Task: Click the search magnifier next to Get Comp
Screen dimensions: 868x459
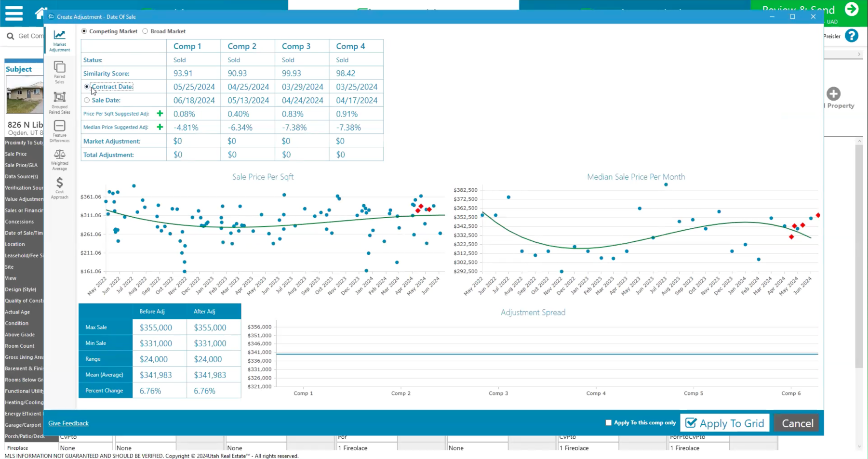Action: coord(10,36)
